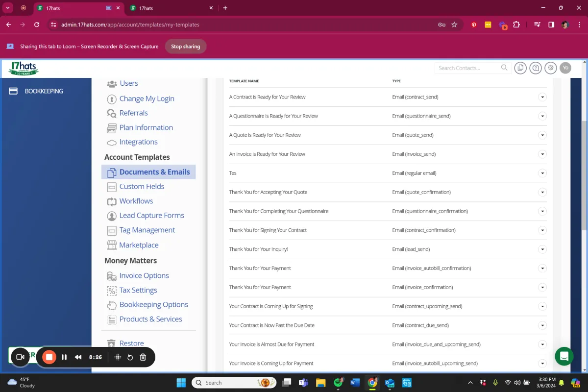Select Workflows in the sidebar

pos(136,201)
